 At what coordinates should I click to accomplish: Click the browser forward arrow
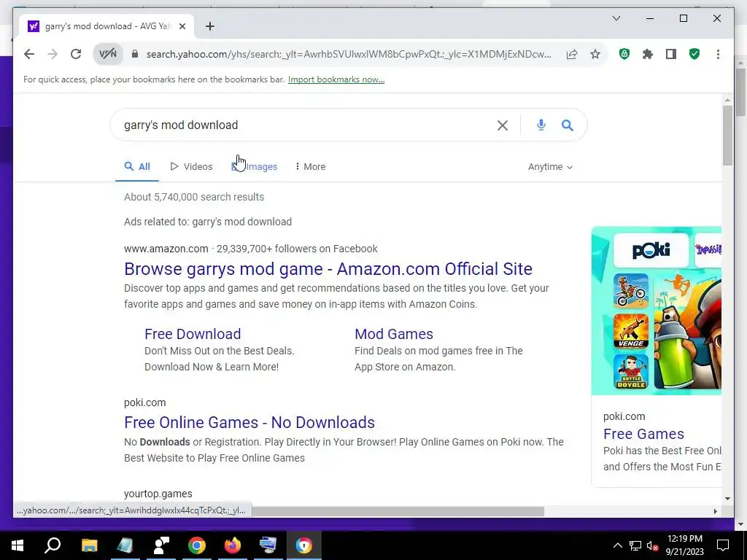(x=53, y=54)
